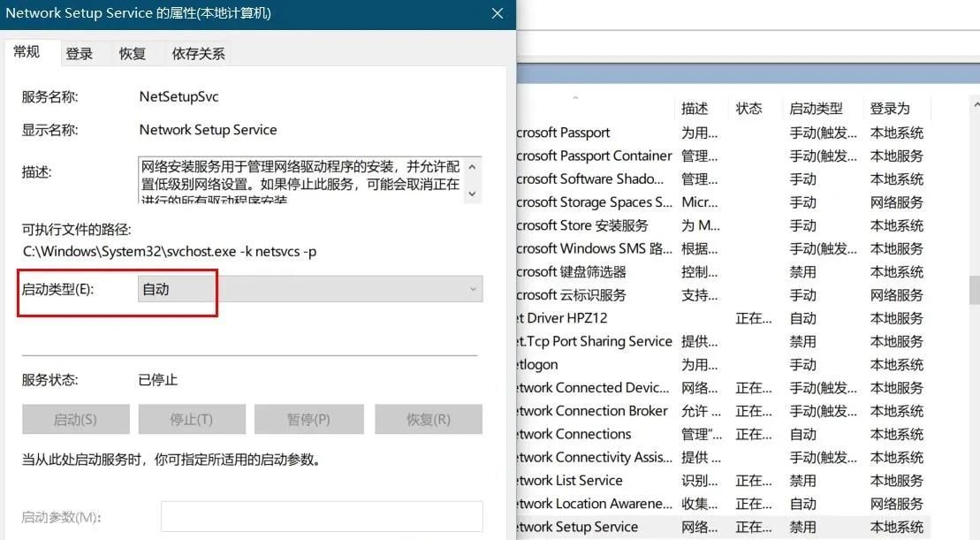Click the 启动参数 input field

tap(322, 516)
